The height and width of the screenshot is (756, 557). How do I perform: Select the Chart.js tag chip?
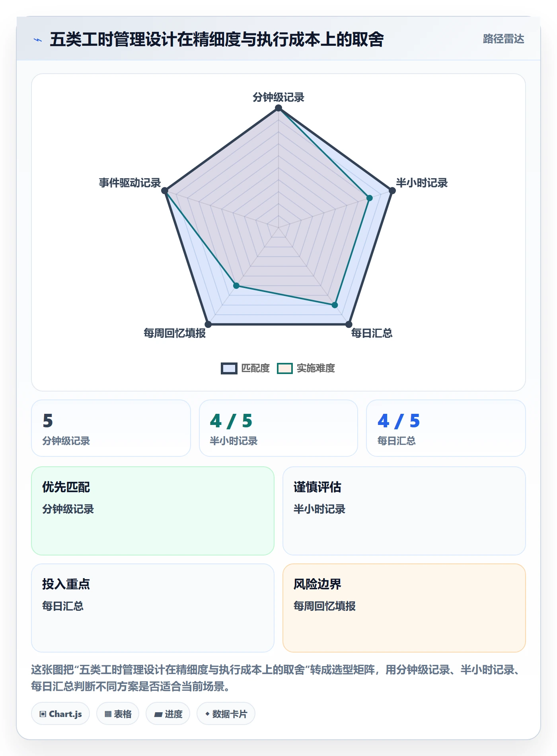pyautogui.click(x=60, y=713)
